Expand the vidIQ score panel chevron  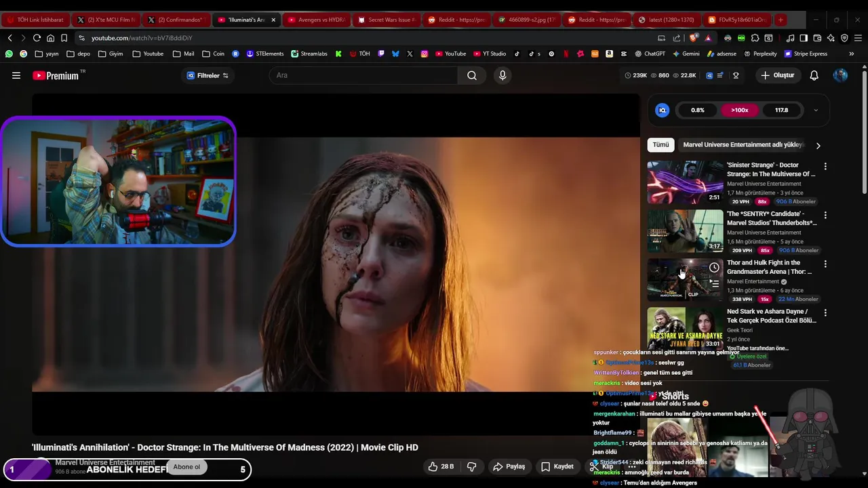(816, 110)
